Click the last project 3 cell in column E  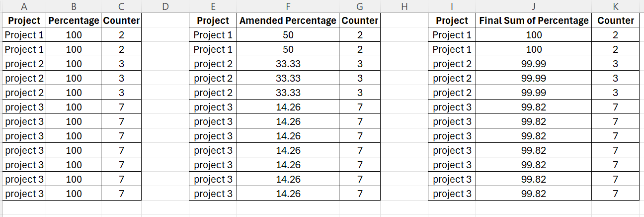pyautogui.click(x=213, y=194)
